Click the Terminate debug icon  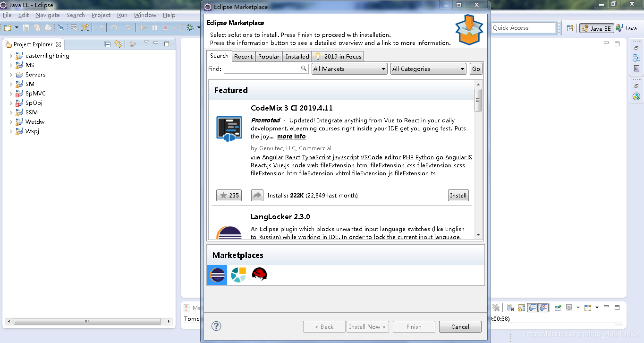point(165,28)
